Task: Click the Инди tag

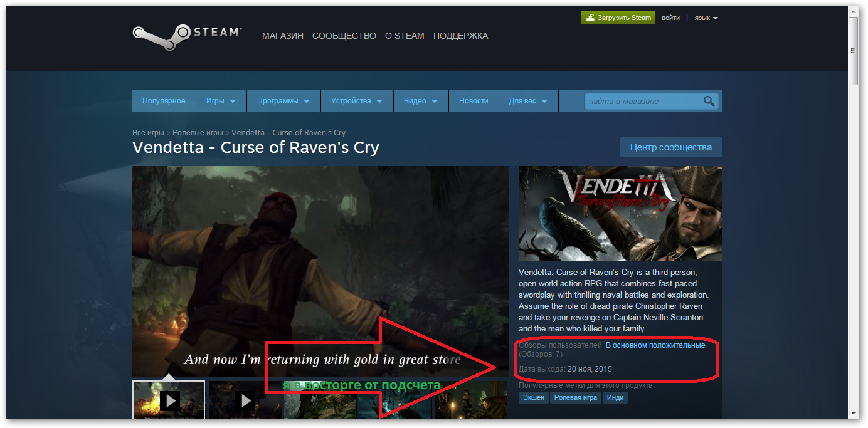Action: coord(615,397)
